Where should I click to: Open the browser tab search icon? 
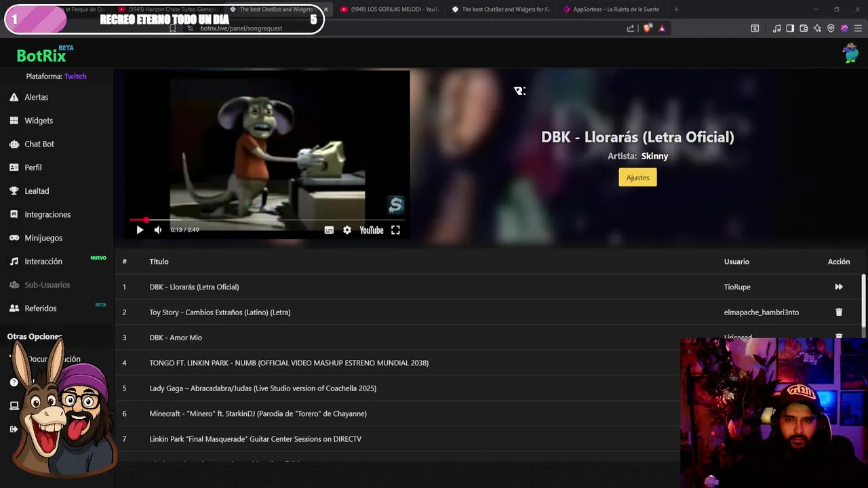[x=755, y=28]
